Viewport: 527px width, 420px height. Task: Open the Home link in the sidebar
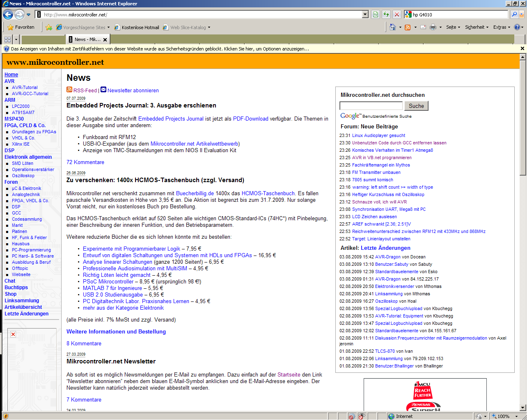11,75
